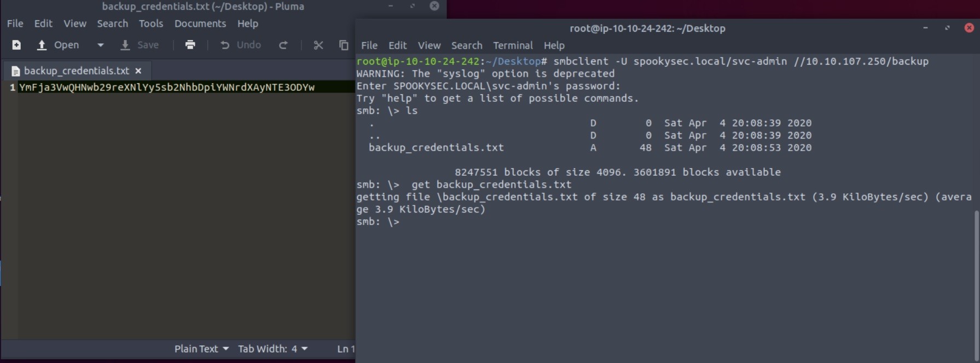Click the Undo icon in Pluma
This screenshot has height=363, width=980.
tap(224, 45)
